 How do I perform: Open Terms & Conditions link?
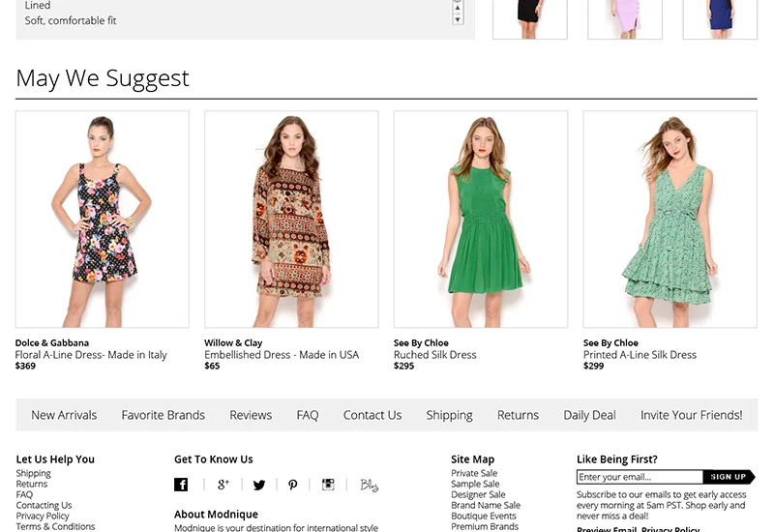[55, 526]
